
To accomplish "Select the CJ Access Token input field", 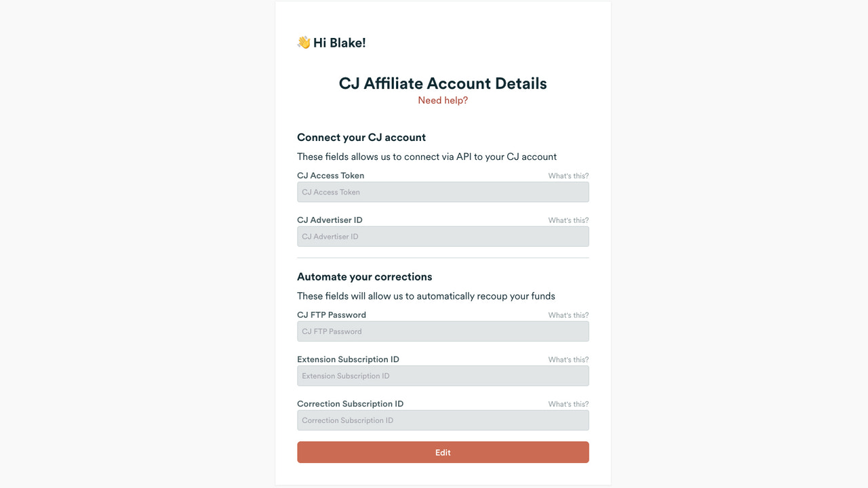I will tap(443, 192).
